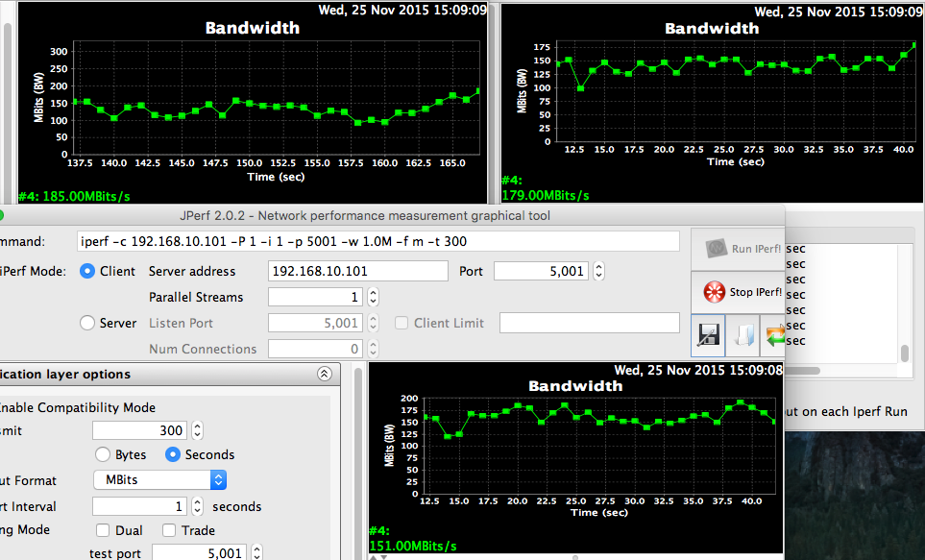Click the Client Limit text field
Screen dimensions: 925x560
point(590,323)
